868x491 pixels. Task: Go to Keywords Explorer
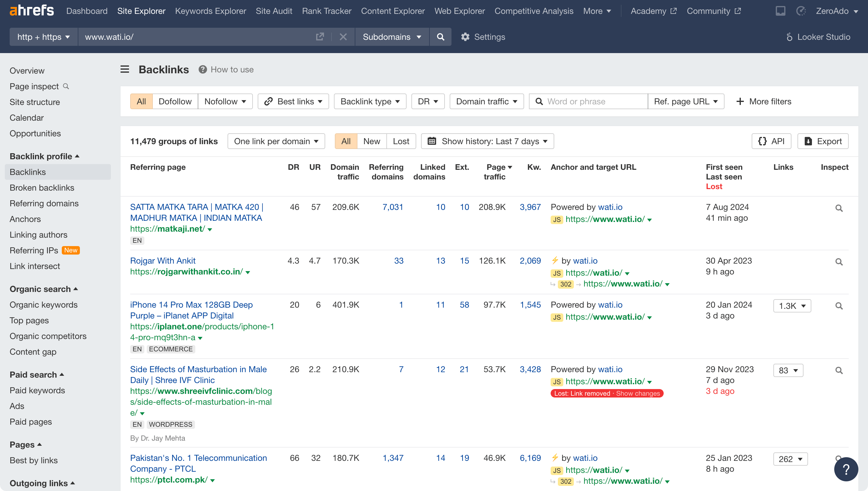coord(211,11)
